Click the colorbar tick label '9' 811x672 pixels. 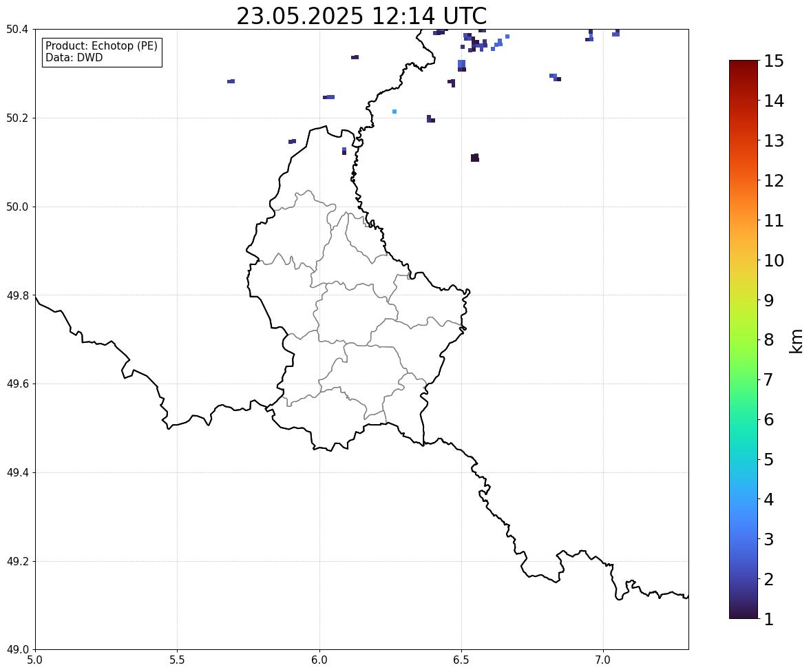769,300
